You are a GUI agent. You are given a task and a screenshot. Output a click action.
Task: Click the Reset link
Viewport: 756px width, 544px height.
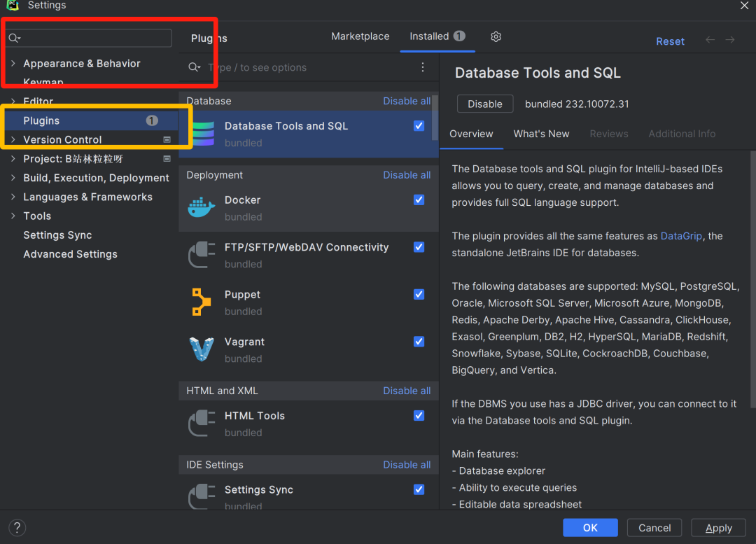click(x=670, y=41)
